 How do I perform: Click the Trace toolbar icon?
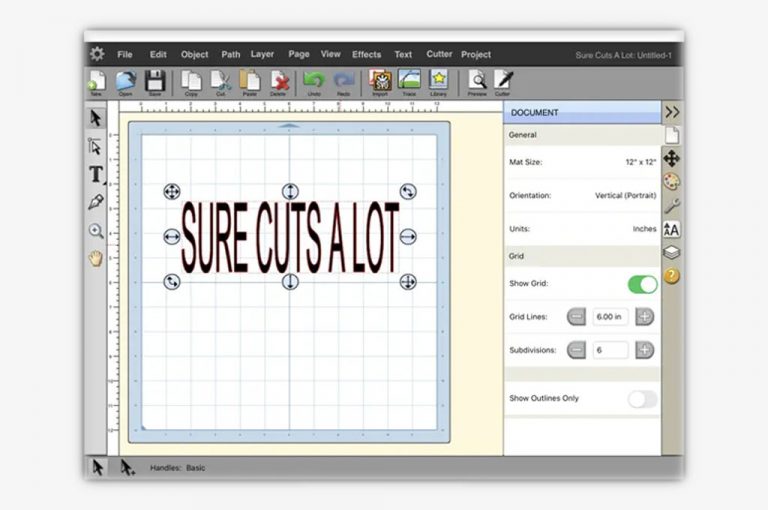pos(409,81)
